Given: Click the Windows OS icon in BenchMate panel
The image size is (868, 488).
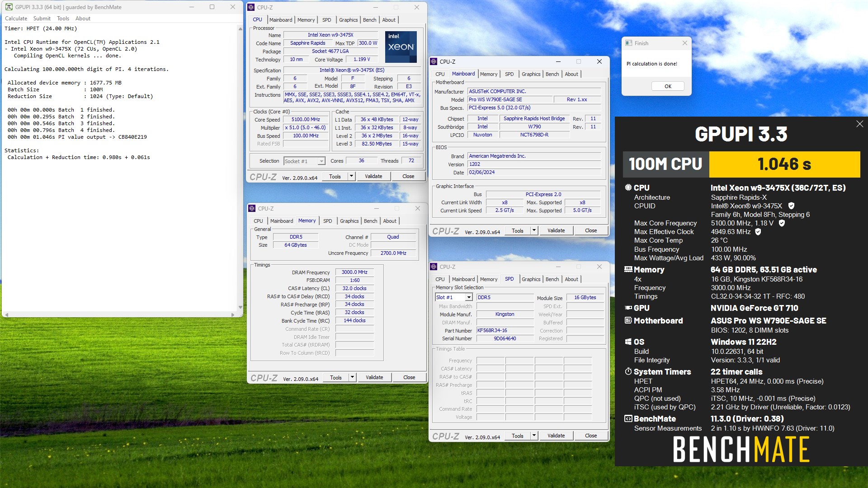Looking at the screenshot, I should 628,342.
